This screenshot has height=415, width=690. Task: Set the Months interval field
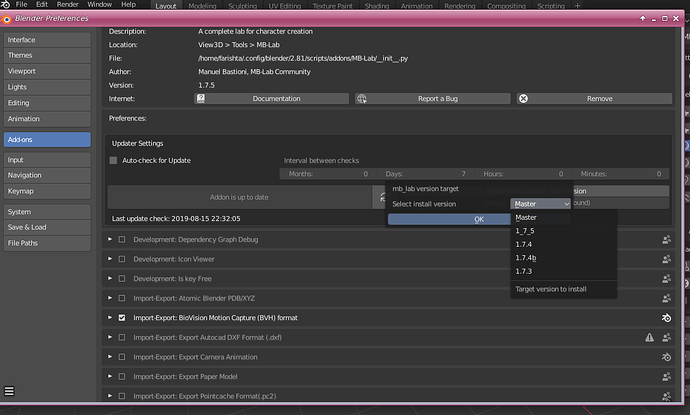coord(328,174)
